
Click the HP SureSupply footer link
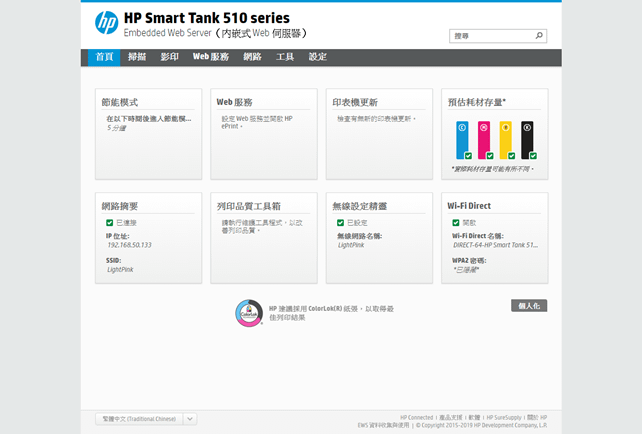(x=504, y=418)
